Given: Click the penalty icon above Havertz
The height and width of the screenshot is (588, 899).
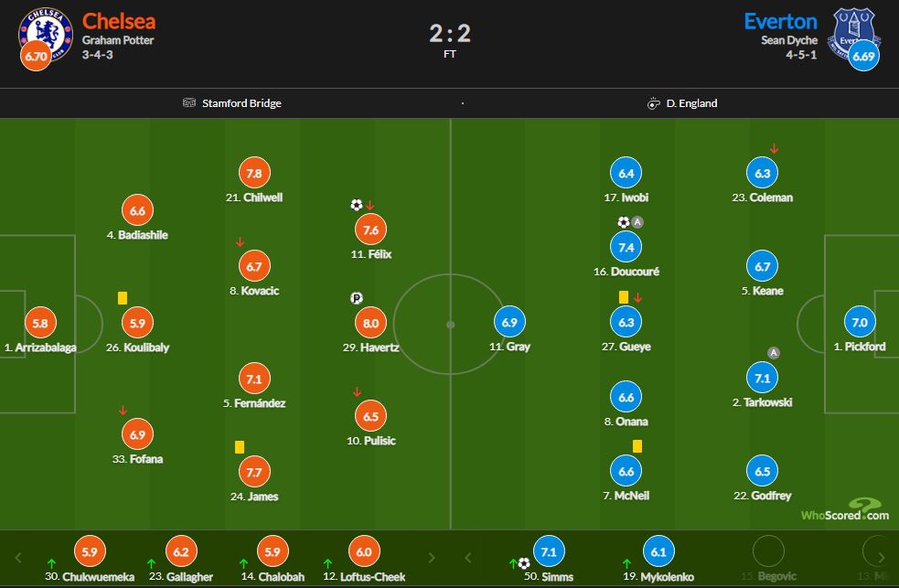Looking at the screenshot, I should tap(357, 297).
